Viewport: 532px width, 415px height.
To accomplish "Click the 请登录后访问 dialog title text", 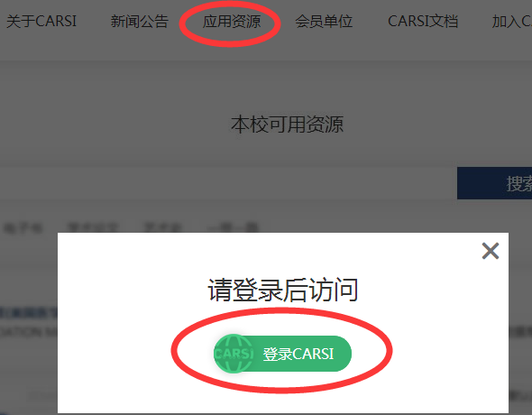I will pos(283,290).
